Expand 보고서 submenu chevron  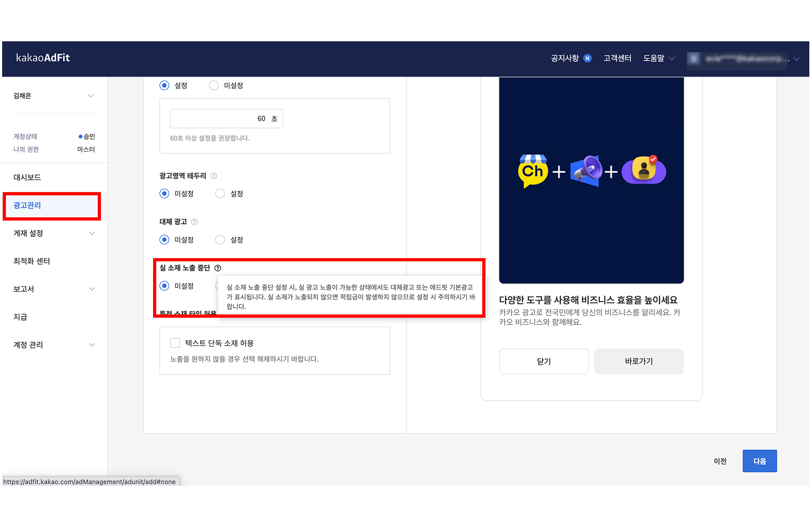pyautogui.click(x=92, y=289)
